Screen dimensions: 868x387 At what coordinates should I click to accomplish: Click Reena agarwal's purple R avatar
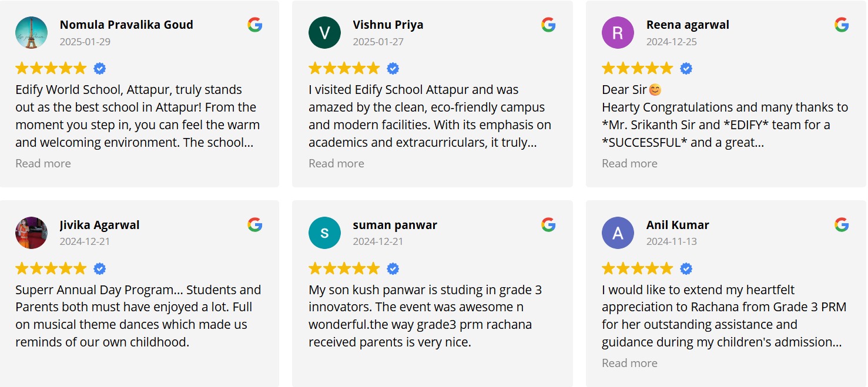click(618, 32)
